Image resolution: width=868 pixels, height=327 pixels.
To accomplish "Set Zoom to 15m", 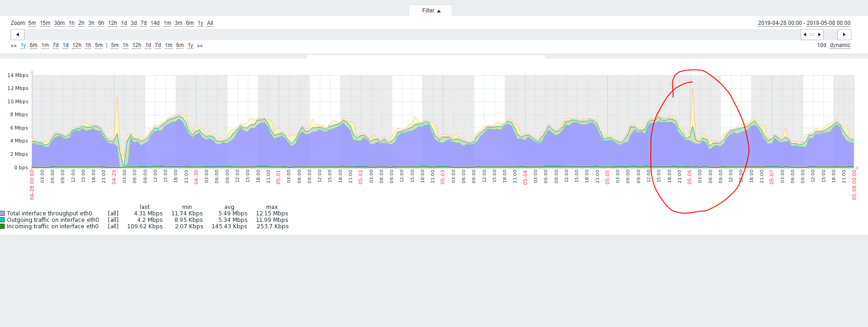I will pyautogui.click(x=45, y=23).
